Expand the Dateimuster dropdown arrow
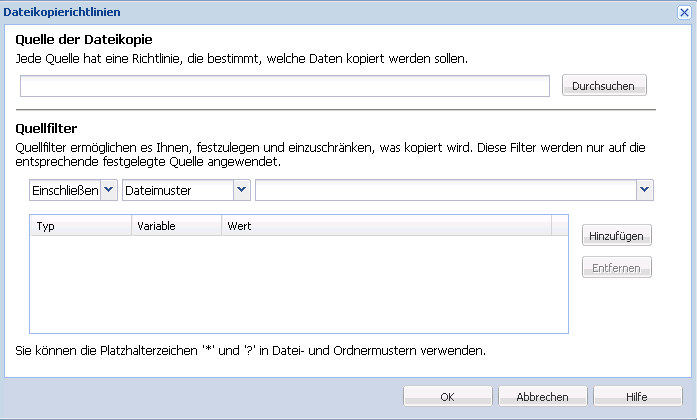The width and height of the screenshot is (697, 420). tap(241, 190)
